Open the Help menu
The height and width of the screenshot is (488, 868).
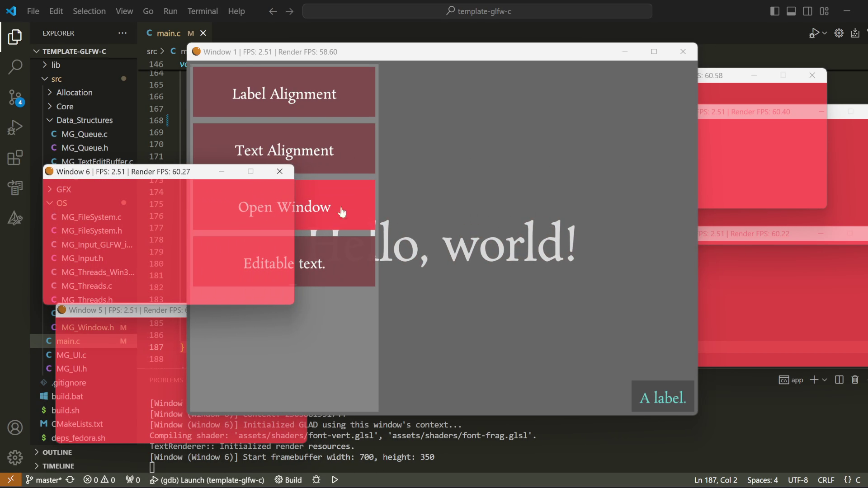(x=236, y=11)
